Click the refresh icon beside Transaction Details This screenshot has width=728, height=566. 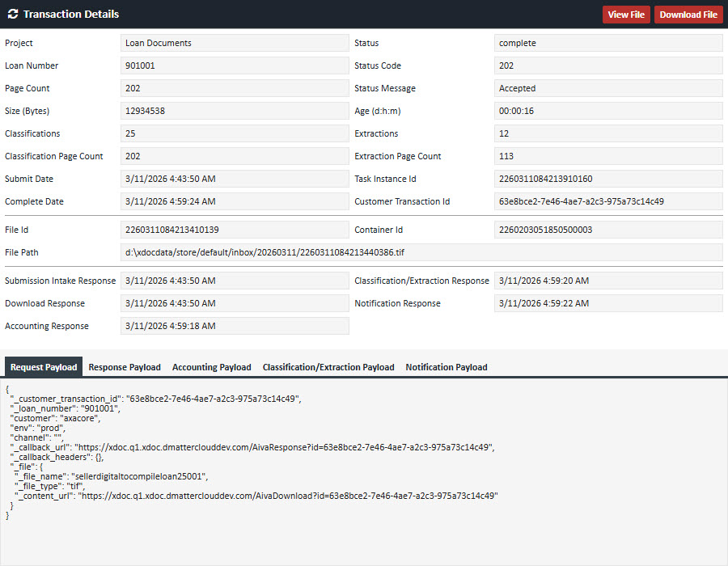12,15
